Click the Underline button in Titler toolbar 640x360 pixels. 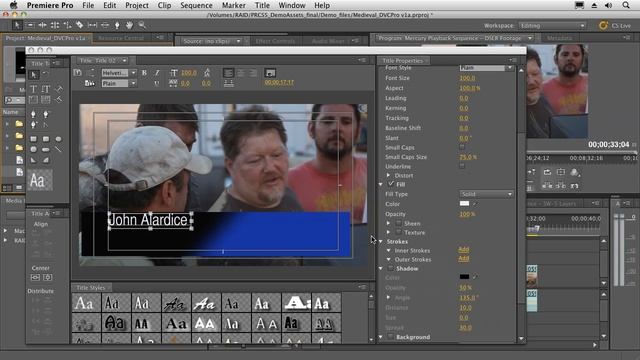tap(157, 83)
